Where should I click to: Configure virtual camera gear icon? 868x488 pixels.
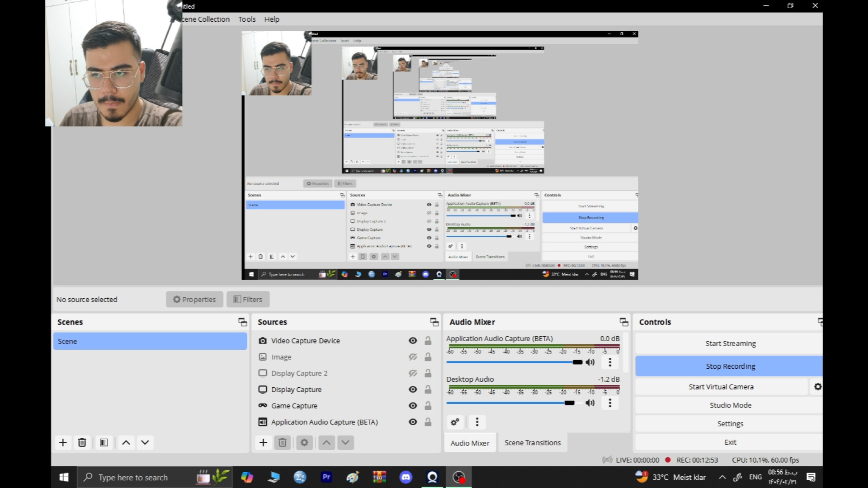pos(817,387)
